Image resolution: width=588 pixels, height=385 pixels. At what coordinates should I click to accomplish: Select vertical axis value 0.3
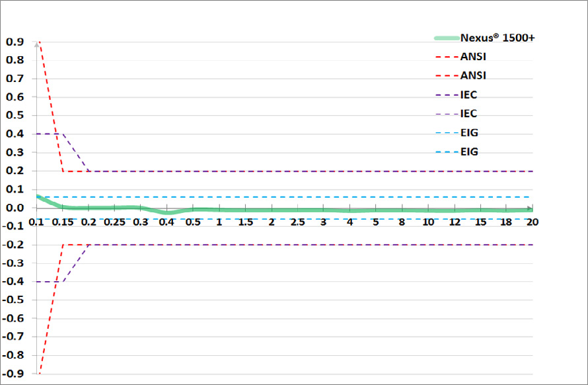15,152
